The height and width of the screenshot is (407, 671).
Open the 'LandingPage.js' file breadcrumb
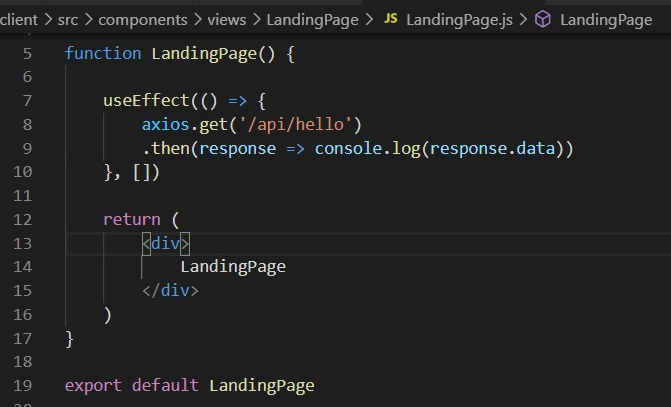[x=459, y=20]
